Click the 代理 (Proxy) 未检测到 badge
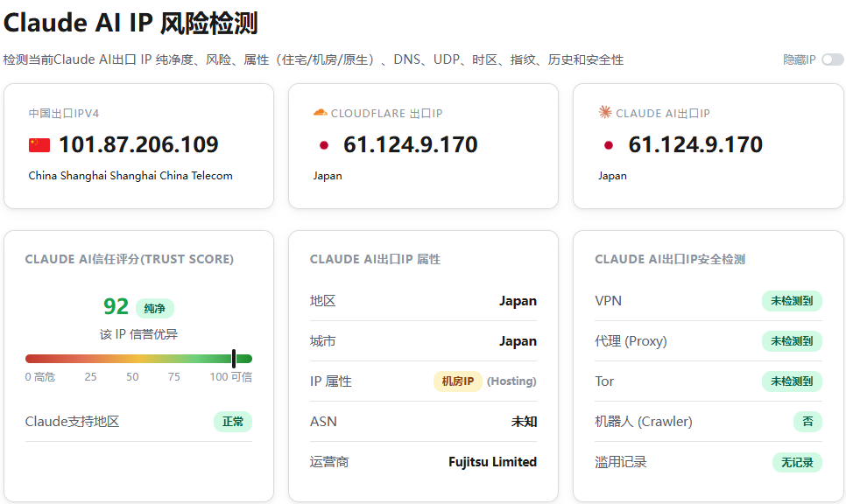This screenshot has height=504, width=846. click(x=792, y=341)
